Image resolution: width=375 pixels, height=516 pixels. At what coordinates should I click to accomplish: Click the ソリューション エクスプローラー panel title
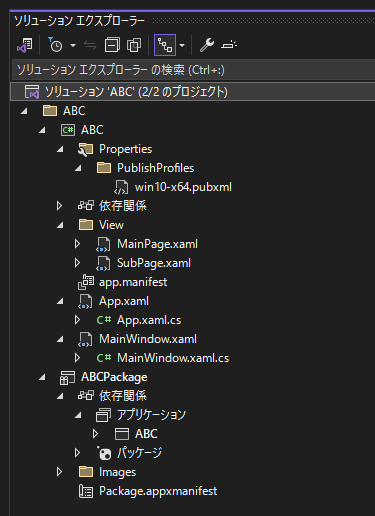[79, 21]
